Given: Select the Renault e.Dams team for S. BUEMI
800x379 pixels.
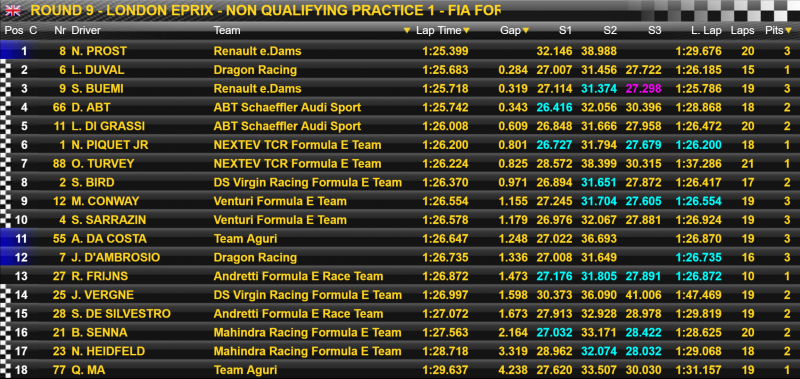Looking at the screenshot, I should coord(257,89).
